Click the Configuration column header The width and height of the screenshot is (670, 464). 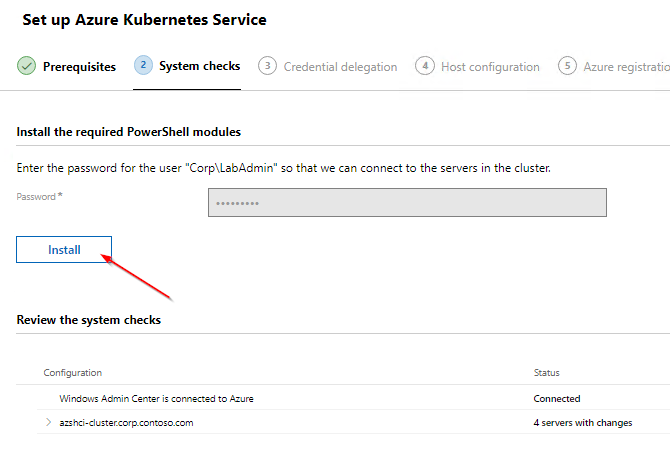[x=73, y=373]
